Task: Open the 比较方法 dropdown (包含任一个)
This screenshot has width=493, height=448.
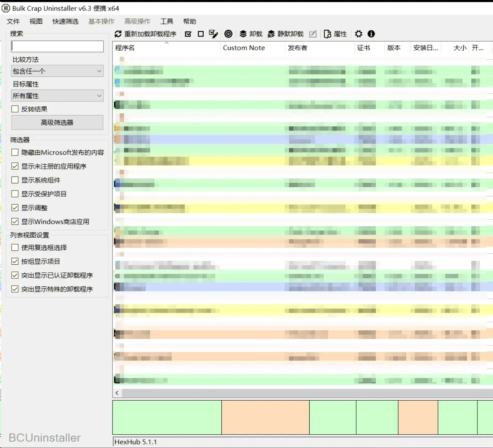Action: point(57,71)
